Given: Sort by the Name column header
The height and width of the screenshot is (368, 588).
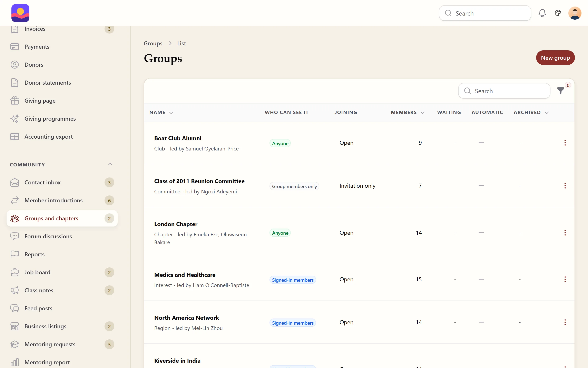Looking at the screenshot, I should pos(161,112).
